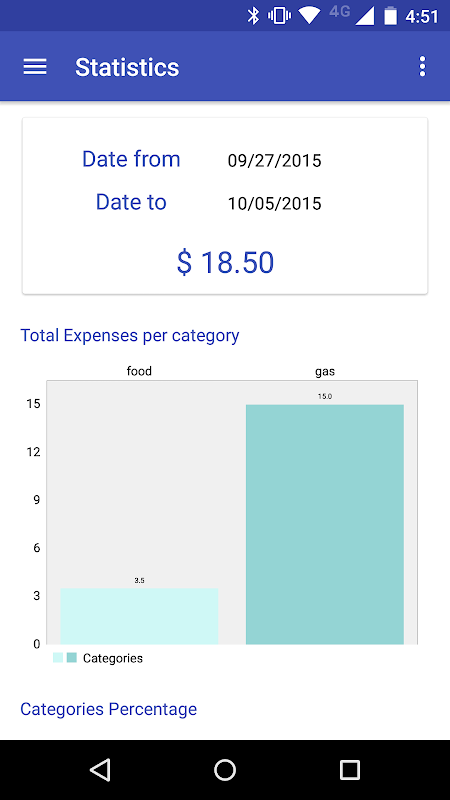The width and height of the screenshot is (450, 800).
Task: Tap the teal gas bar
Action: coord(325,524)
